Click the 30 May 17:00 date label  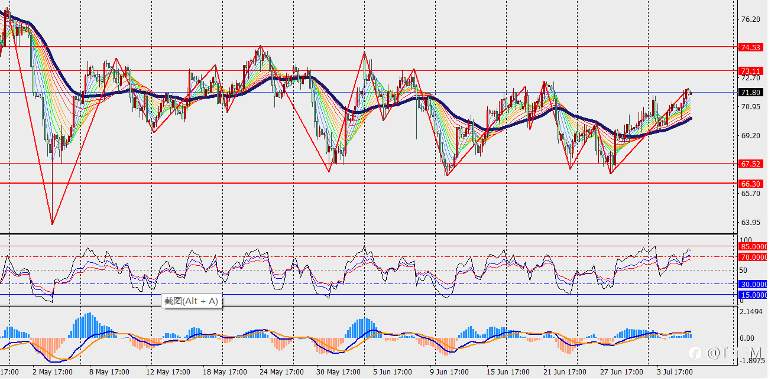(x=339, y=372)
